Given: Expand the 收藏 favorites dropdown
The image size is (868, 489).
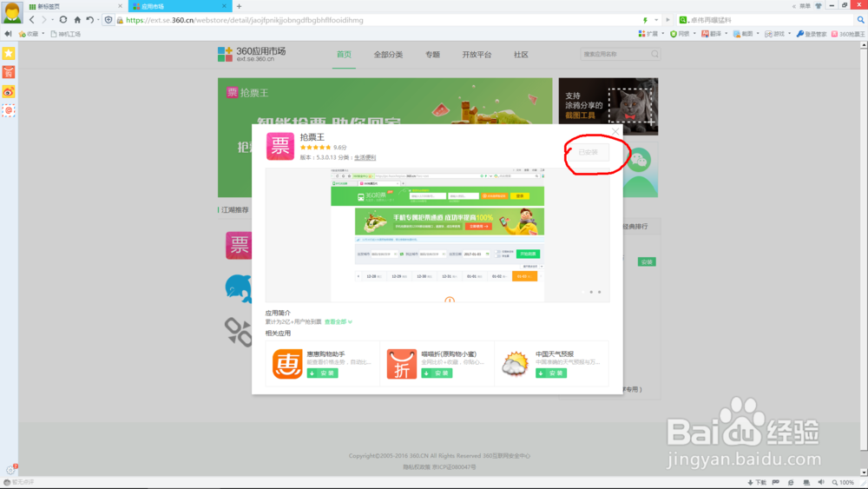Looking at the screenshot, I should point(43,34).
